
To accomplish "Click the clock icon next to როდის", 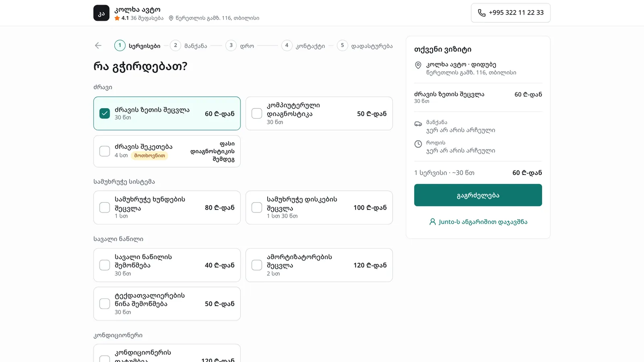I will [418, 144].
